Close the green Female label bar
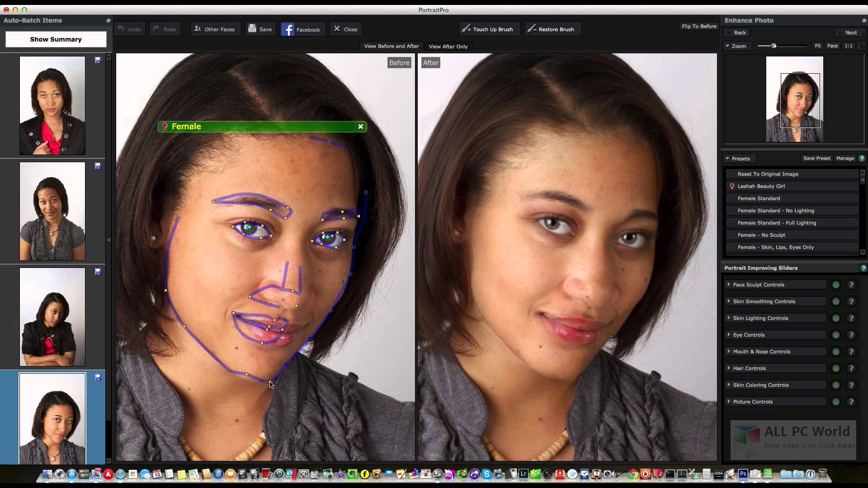This screenshot has width=868, height=488. tap(360, 127)
